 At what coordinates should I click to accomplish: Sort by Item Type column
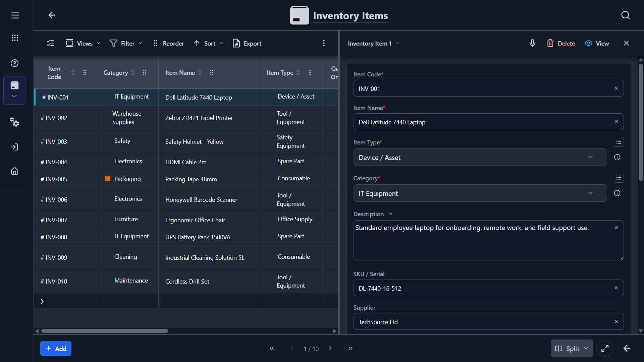click(298, 72)
